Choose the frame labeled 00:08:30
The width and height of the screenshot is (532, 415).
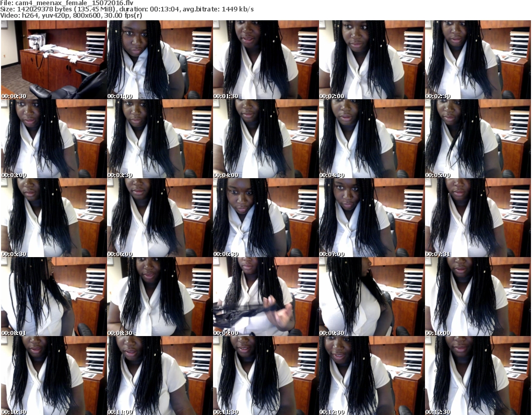(x=160, y=297)
